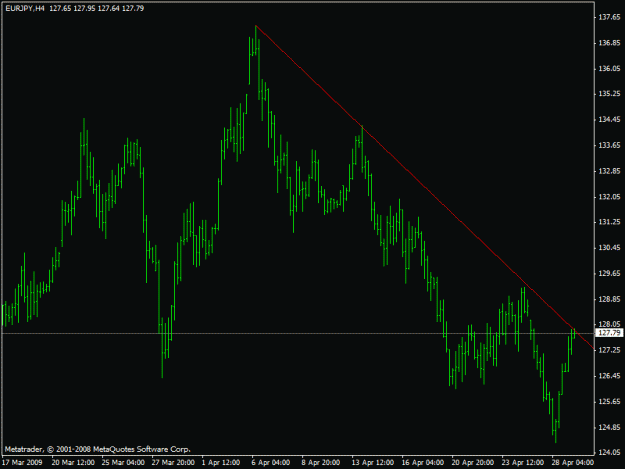Screen dimensions: 625x469
Task: Click the 28 Apr 04:00 time label
Action: (572, 462)
